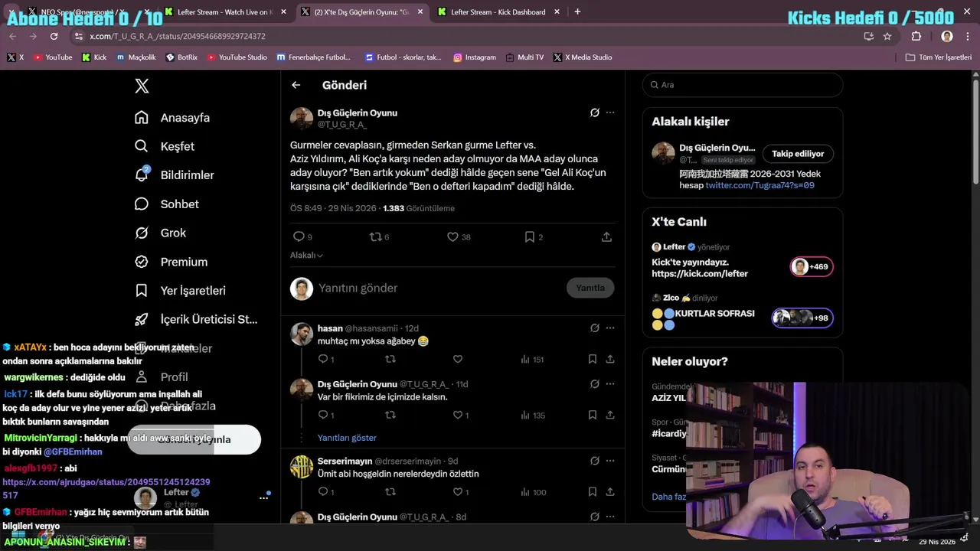Open Grok from sidebar

(160, 233)
